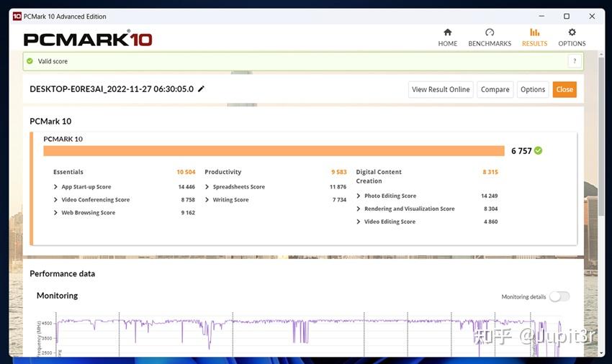This screenshot has height=364, width=612.
Task: Click the value 11 876 for Spreadsheets
Action: tap(338, 187)
